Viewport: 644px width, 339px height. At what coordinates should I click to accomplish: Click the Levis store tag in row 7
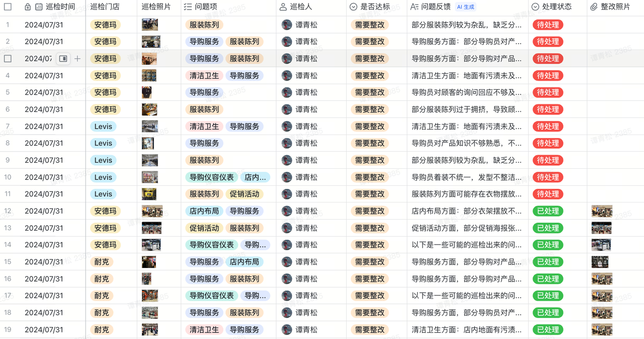tap(103, 126)
